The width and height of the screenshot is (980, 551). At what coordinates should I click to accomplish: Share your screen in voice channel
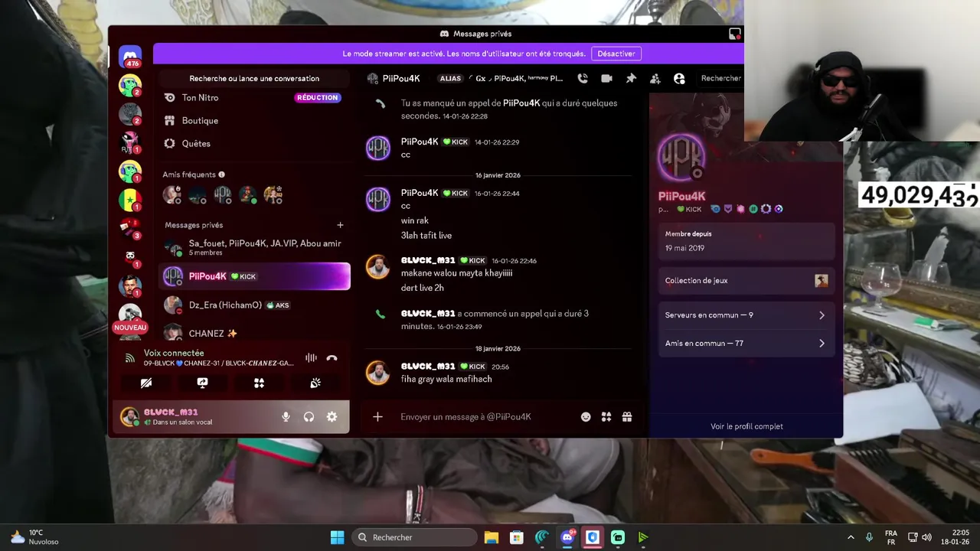tap(202, 383)
